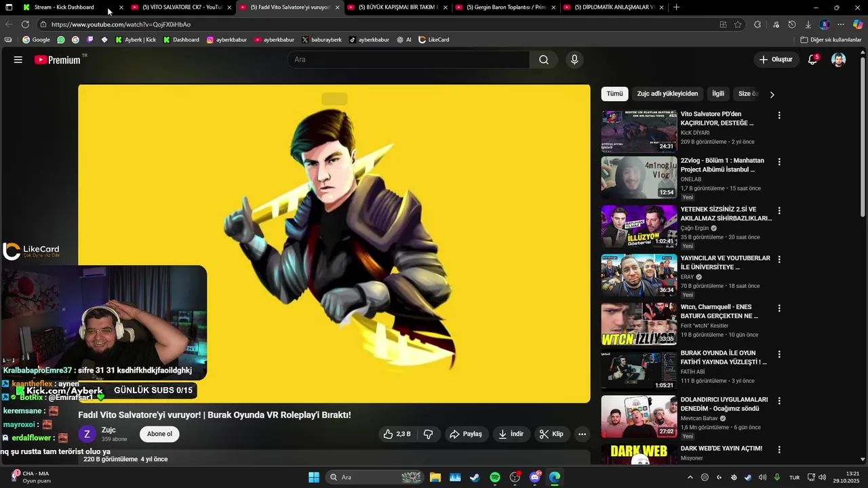Dislike the video with thumbs-down

[429, 434]
